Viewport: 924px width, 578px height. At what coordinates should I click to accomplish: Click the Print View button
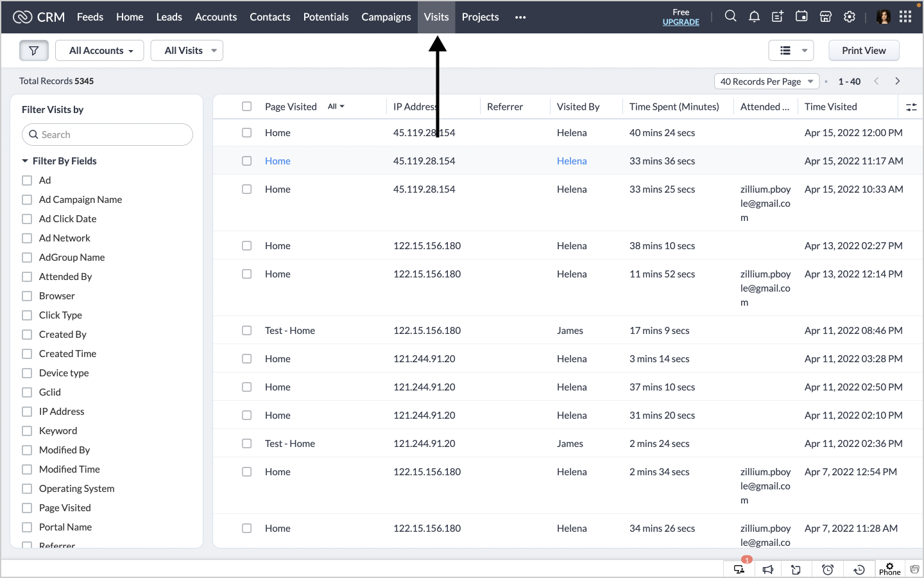pyautogui.click(x=864, y=51)
